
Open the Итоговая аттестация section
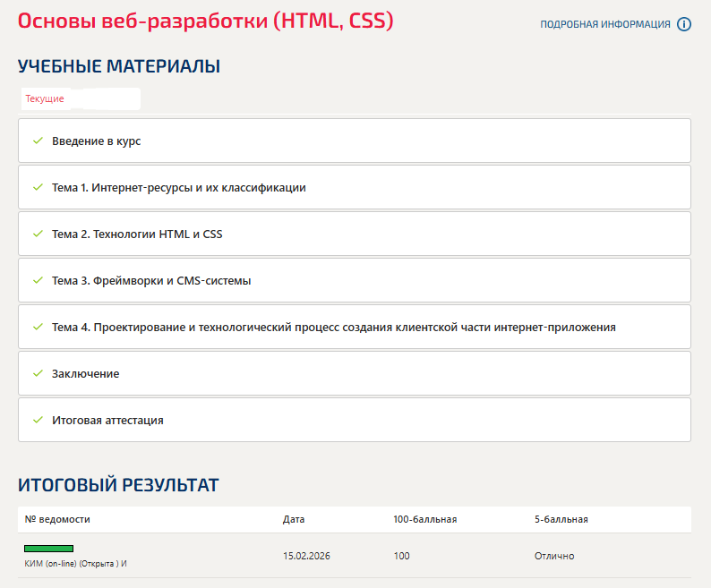[107, 421]
